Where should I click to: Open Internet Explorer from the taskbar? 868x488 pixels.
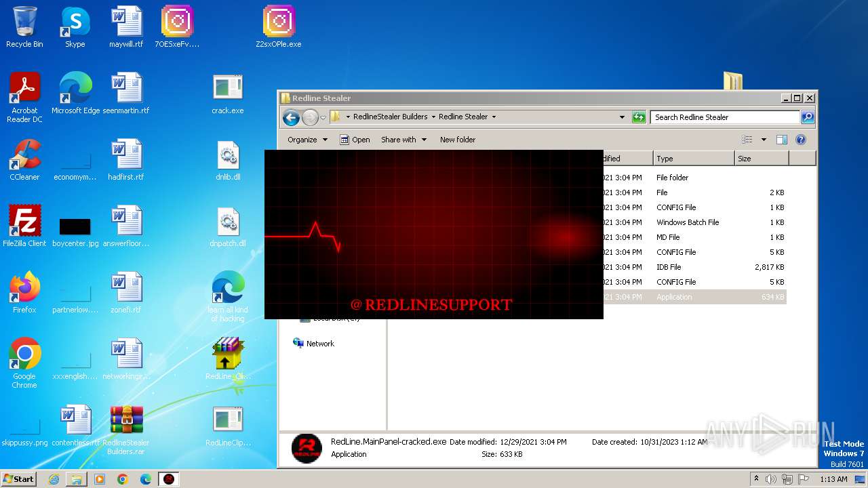point(54,479)
